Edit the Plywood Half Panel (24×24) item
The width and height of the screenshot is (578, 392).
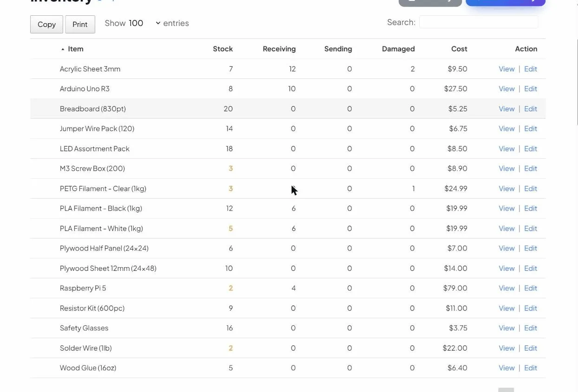point(531,248)
